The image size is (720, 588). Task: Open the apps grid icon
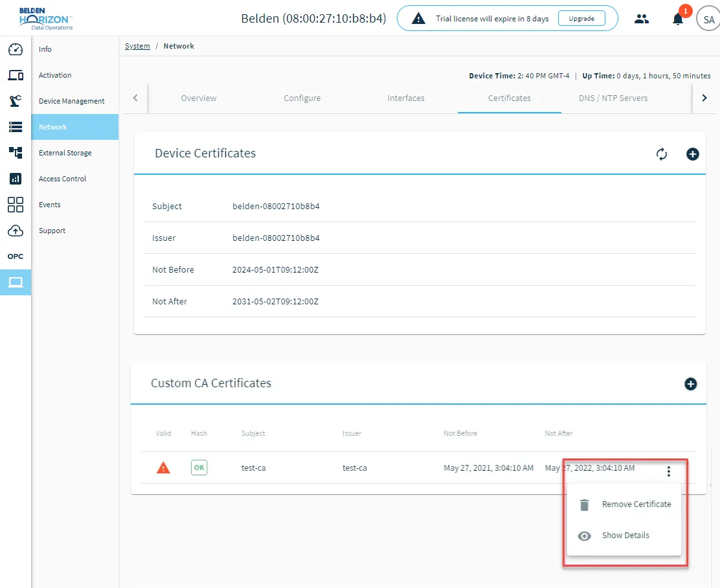16,205
